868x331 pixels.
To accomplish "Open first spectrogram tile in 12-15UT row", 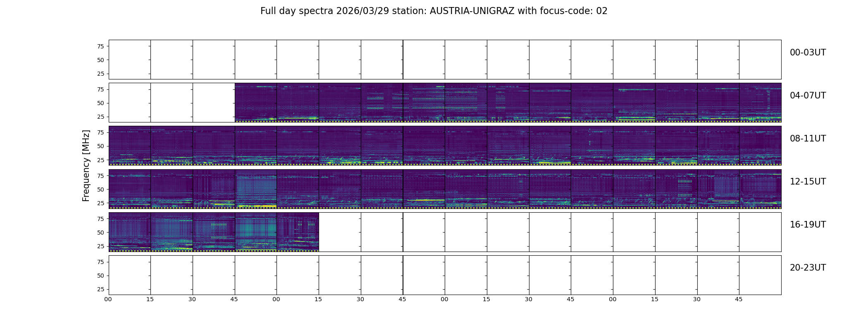I will [x=130, y=189].
